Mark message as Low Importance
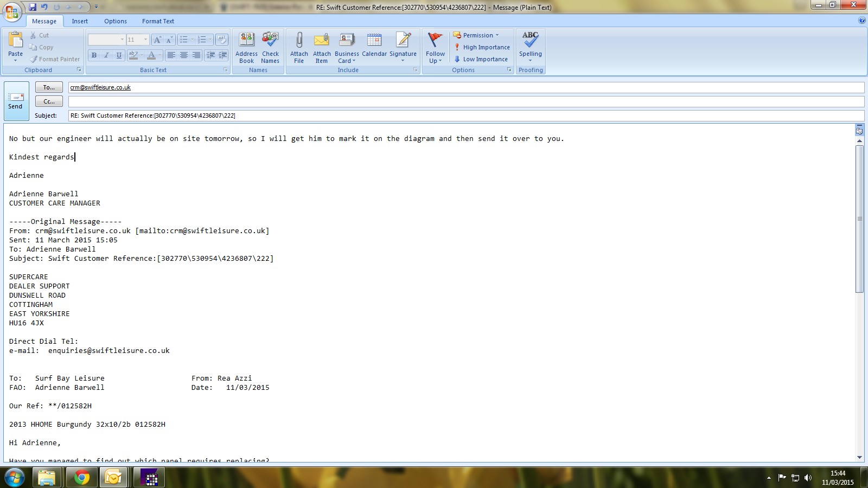The image size is (868, 488). pos(481,59)
